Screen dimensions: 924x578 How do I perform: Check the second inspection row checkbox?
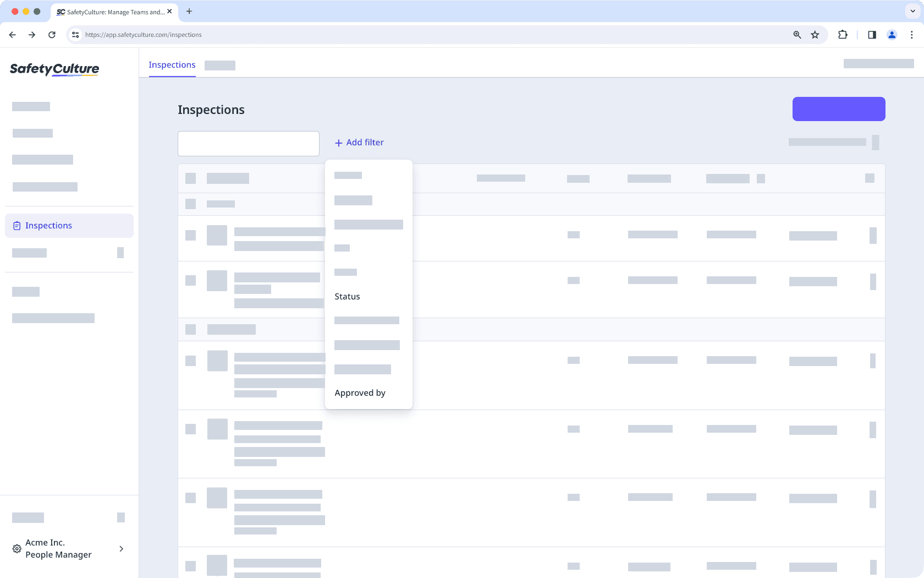[x=191, y=281]
